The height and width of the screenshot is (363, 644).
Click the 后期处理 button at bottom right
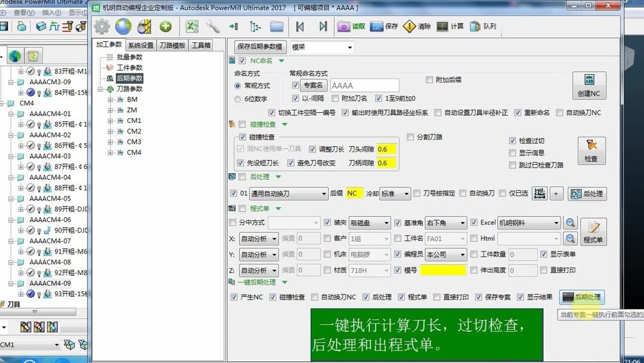pyautogui.click(x=581, y=297)
